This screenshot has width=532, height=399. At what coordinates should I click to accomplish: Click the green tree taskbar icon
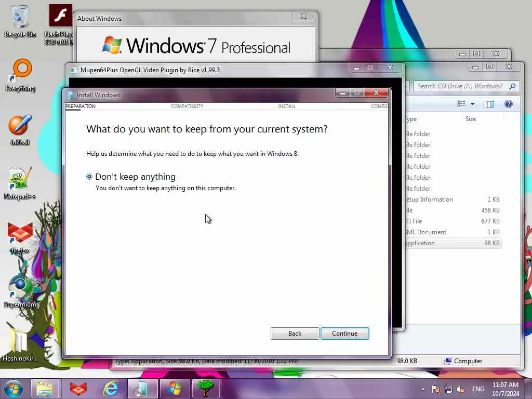tap(206, 389)
